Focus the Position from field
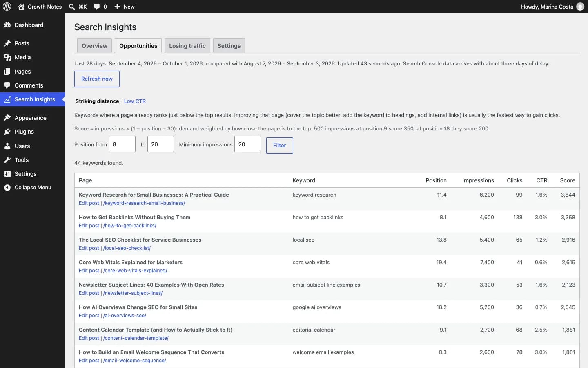The image size is (588, 368). point(122,144)
